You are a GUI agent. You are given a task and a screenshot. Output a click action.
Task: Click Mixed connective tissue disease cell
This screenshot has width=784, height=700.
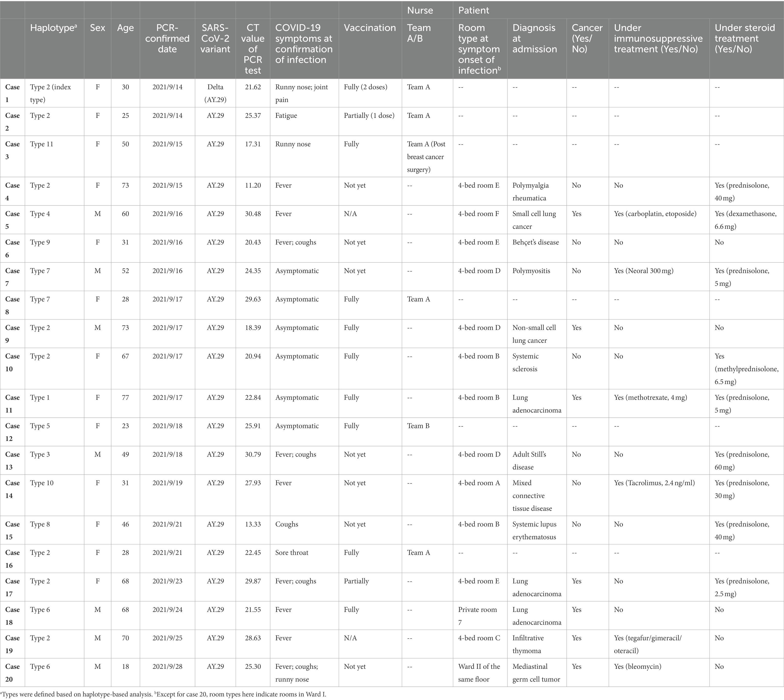(532, 495)
